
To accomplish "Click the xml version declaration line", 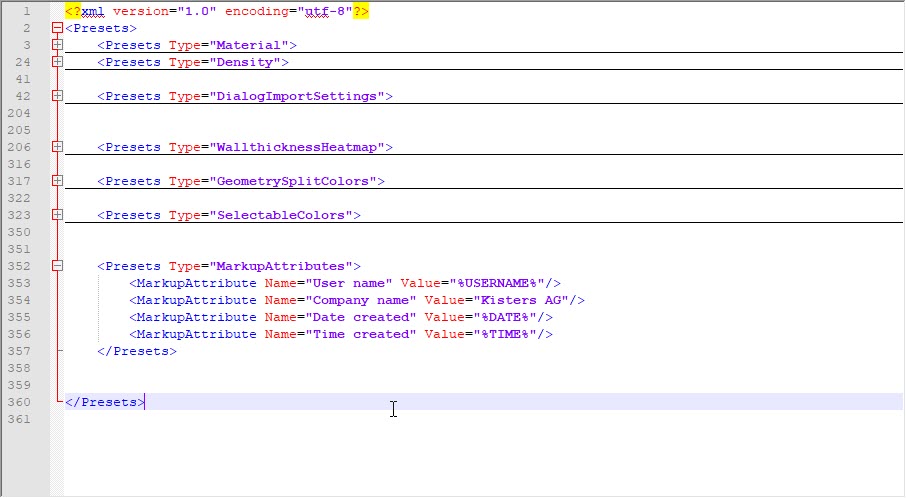I will [x=217, y=11].
